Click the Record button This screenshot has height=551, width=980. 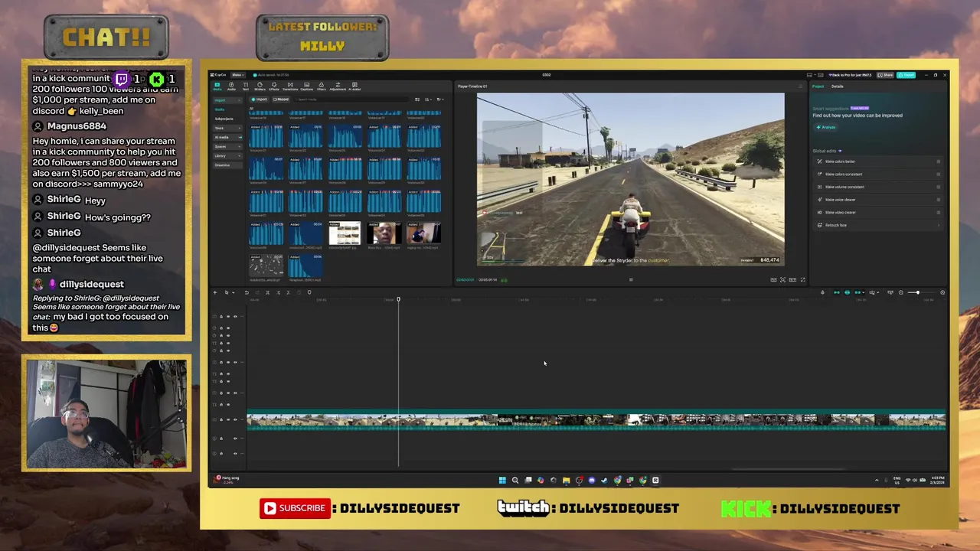pos(281,99)
